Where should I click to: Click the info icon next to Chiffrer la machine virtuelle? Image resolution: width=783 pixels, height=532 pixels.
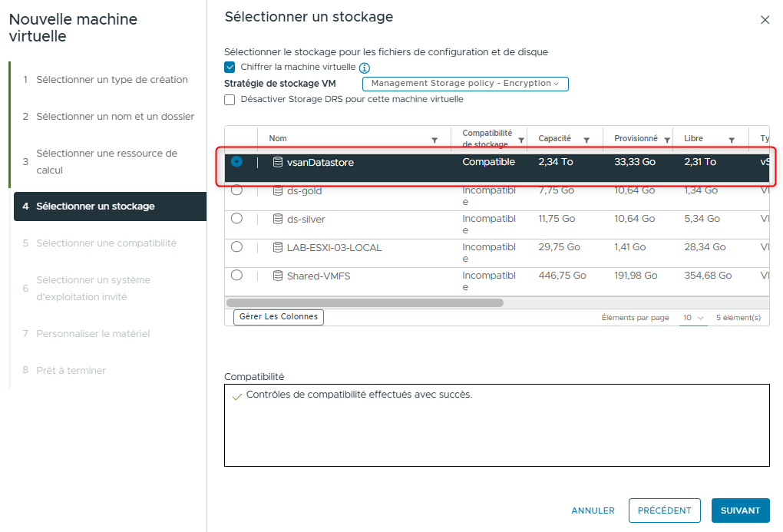pos(365,68)
